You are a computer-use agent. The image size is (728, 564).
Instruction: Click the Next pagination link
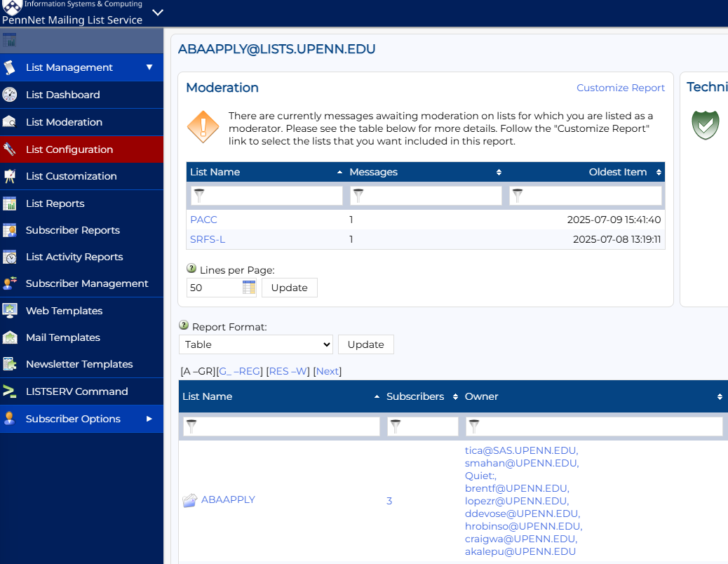tap(328, 371)
